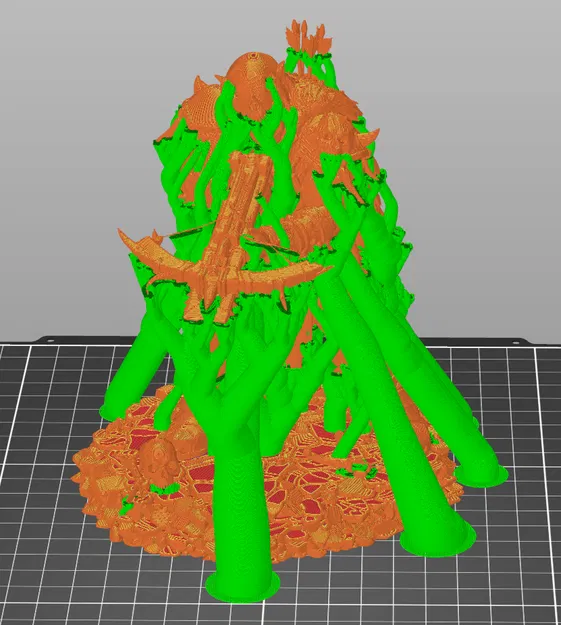The width and height of the screenshot is (561, 625).
Task: Select the arrow quiver at the model's top
Action: tap(309, 46)
